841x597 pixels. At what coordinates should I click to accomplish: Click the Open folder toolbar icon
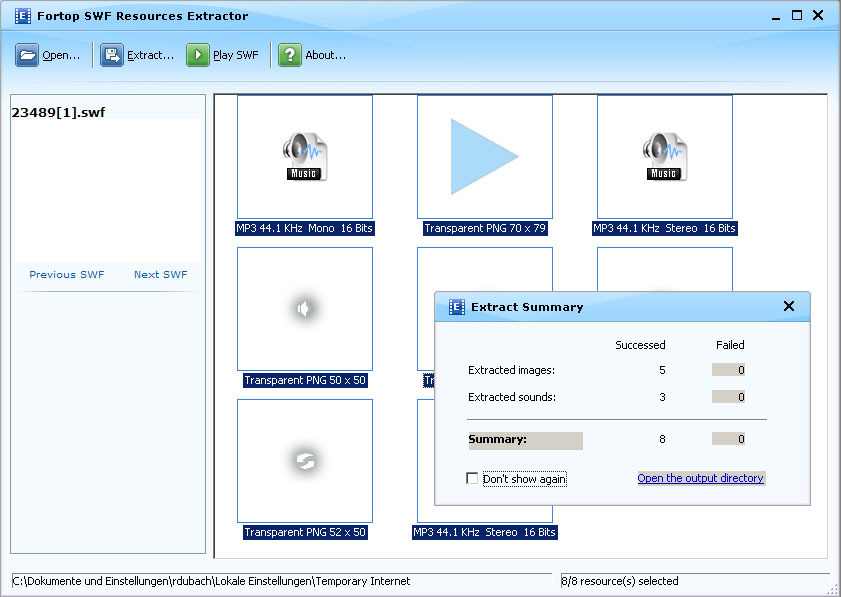[x=27, y=55]
